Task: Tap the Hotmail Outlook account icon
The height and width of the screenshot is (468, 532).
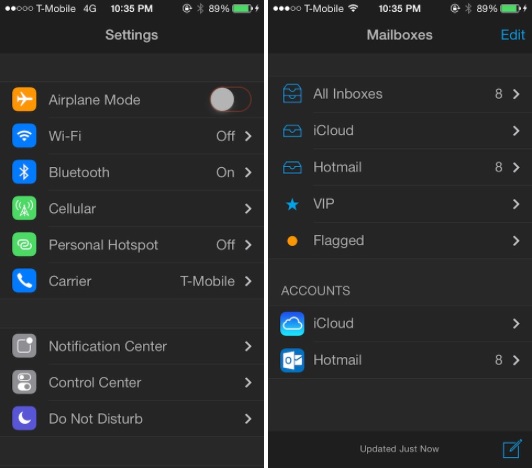Action: [292, 360]
